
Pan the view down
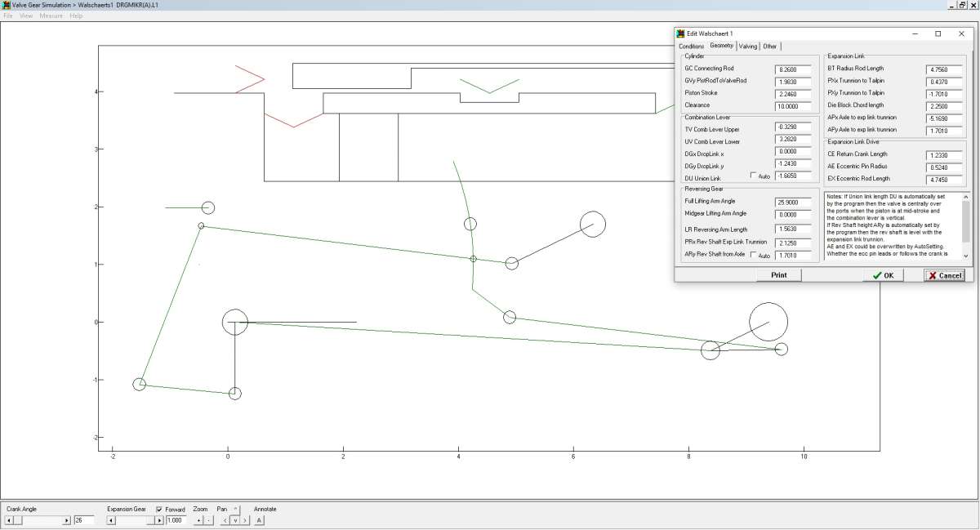click(235, 520)
